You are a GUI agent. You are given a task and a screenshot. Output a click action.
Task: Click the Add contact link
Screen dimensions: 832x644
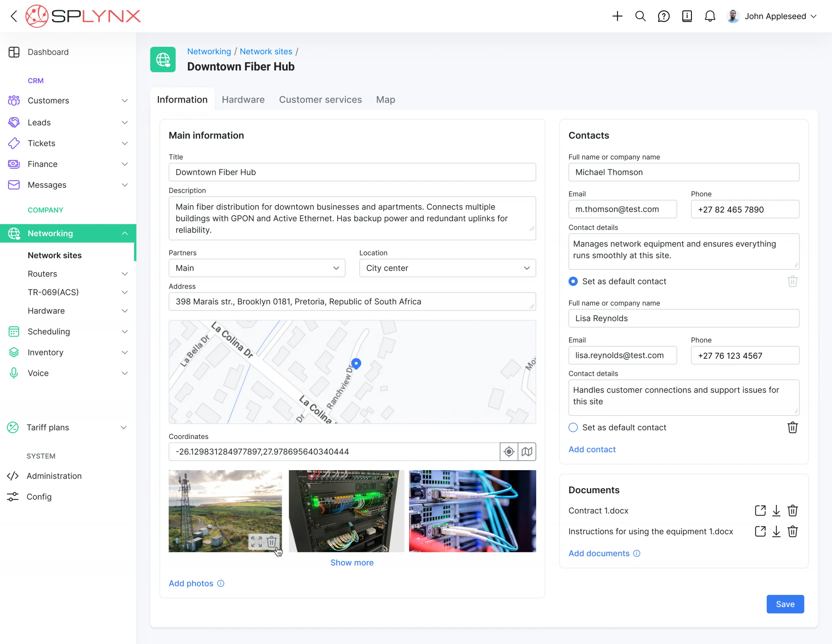tap(592, 449)
